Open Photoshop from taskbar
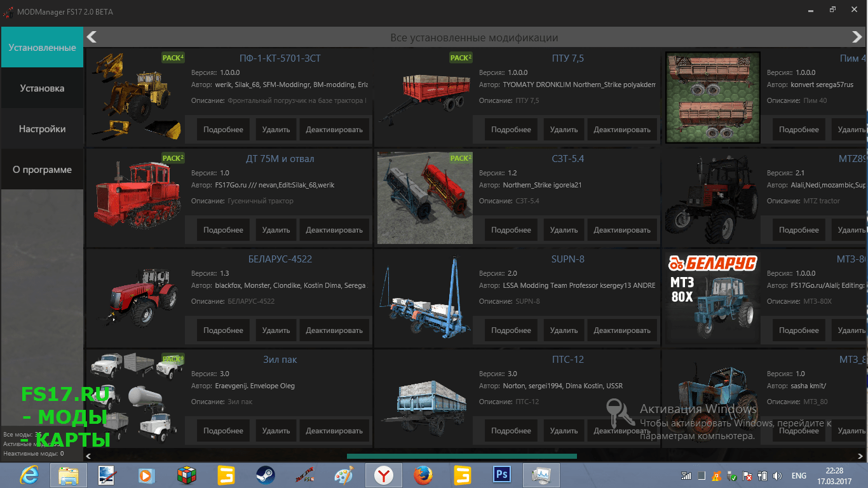Viewport: 868px width, 488px height. point(502,475)
